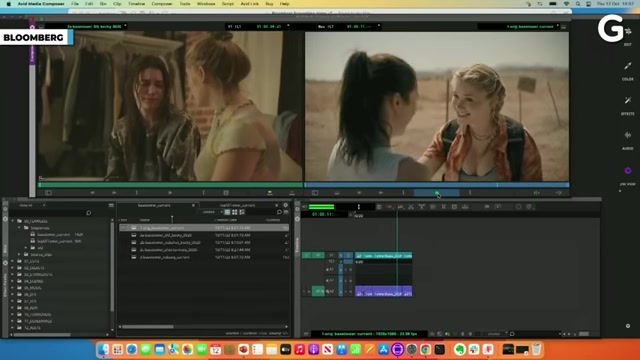Collapse the top project folder
This screenshot has width=640, height=360.
[x=13, y=221]
